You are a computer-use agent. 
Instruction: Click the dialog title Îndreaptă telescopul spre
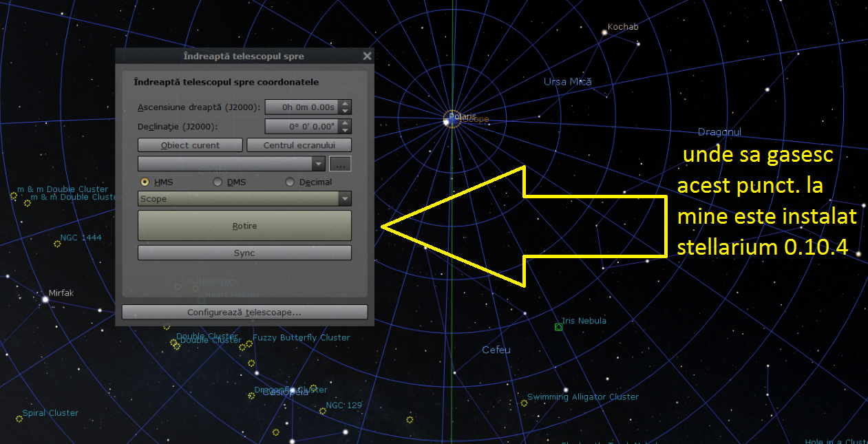click(x=244, y=56)
